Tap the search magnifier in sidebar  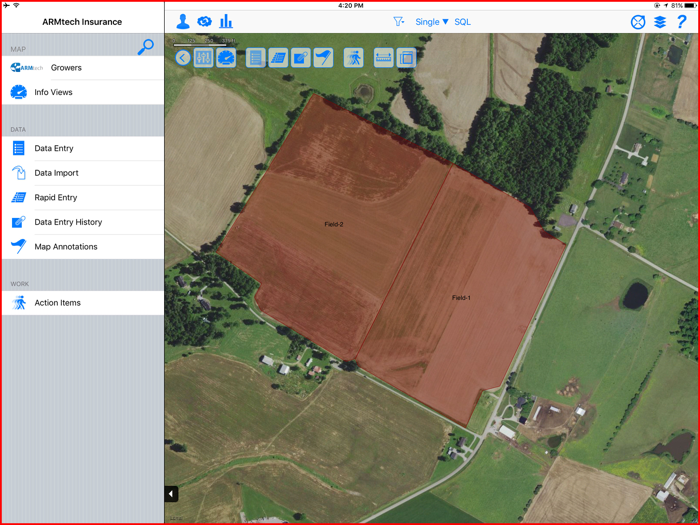coord(146,46)
